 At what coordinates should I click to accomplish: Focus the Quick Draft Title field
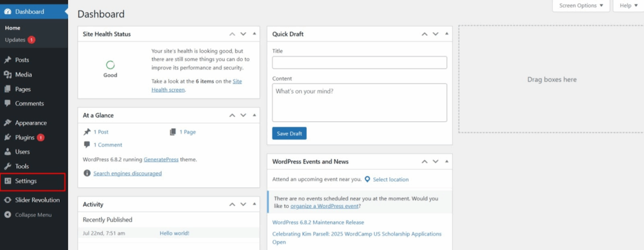359,63
